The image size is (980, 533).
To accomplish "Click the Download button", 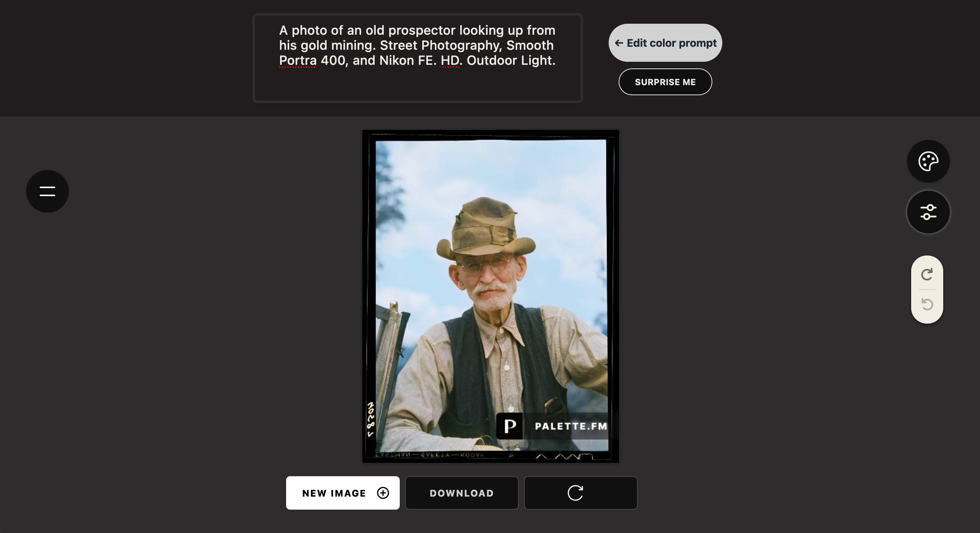I will tap(462, 493).
